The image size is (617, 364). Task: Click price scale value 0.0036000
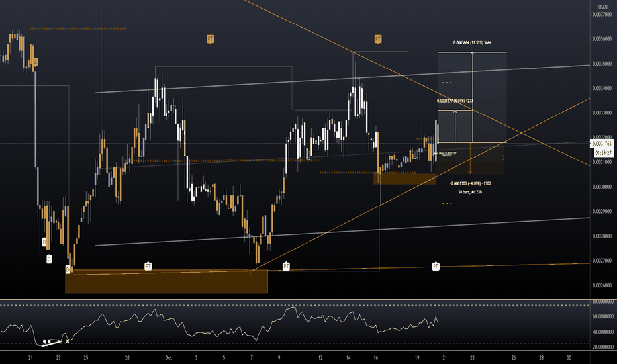coord(602,39)
